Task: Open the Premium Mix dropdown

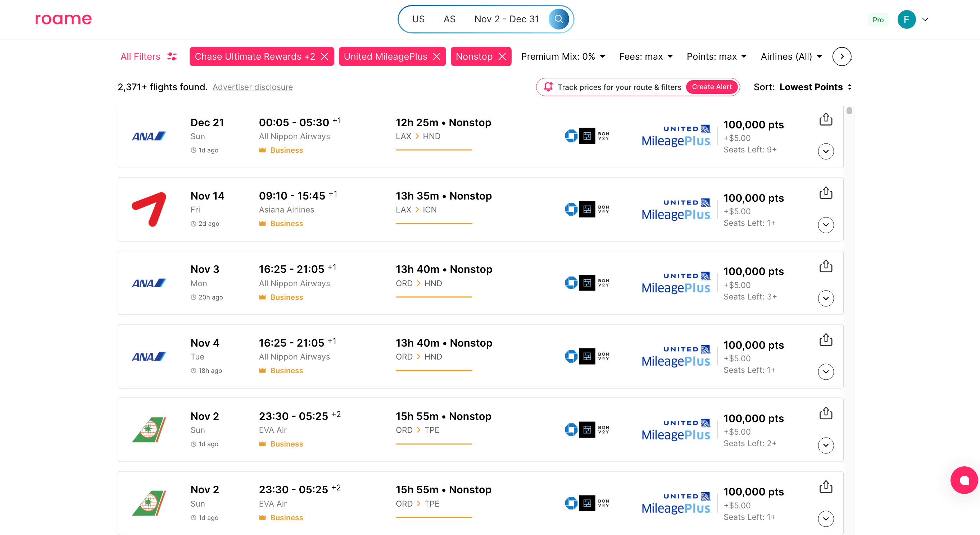Action: tap(563, 56)
